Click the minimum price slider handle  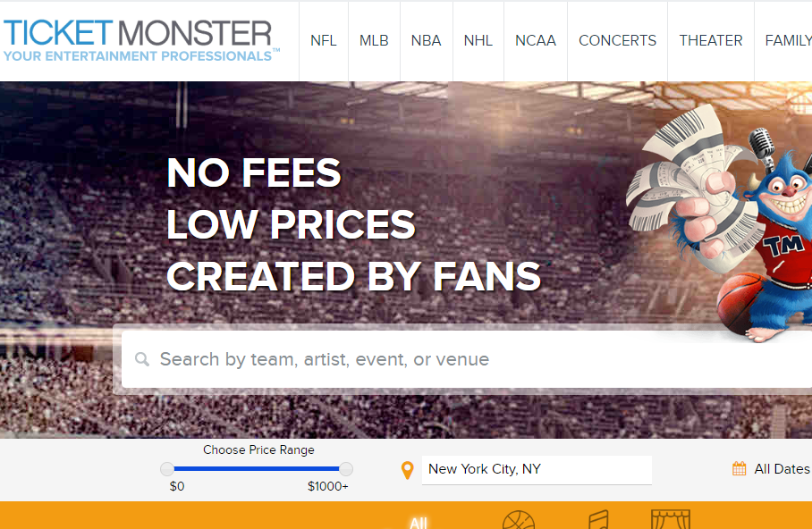(x=167, y=469)
